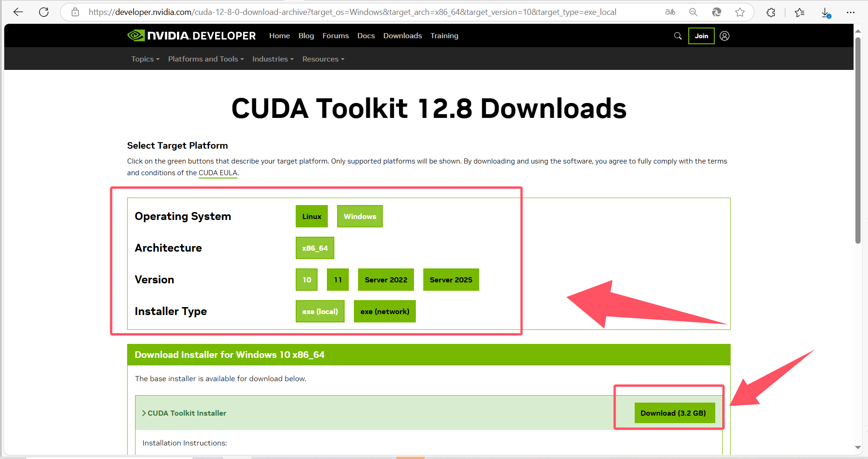Viewport: 868px width, 459px height.
Task: Open the user account profile icon
Action: [725, 36]
